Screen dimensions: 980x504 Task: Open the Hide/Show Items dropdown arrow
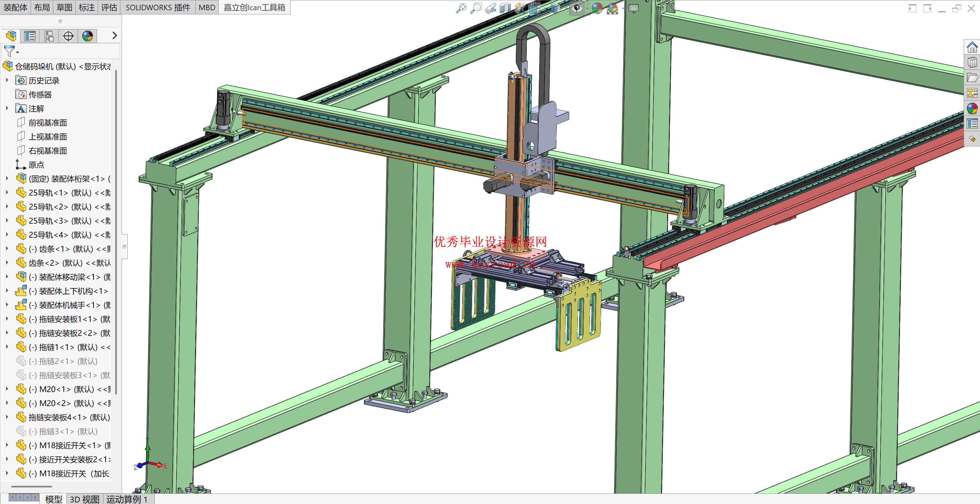pos(587,8)
